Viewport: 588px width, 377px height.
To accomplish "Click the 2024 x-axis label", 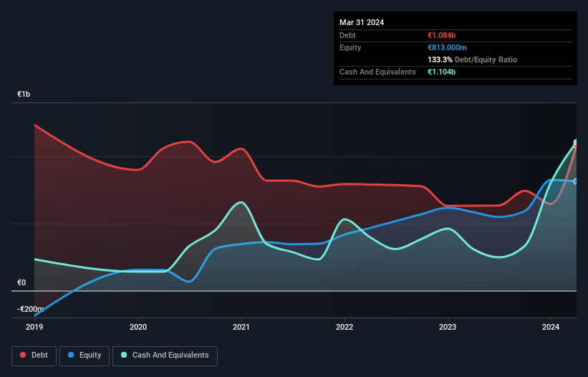I will [x=551, y=327].
